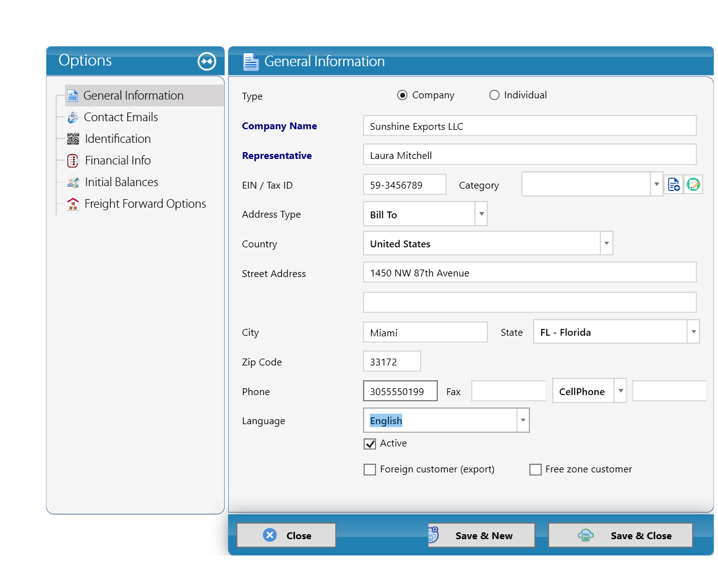Open the General Information section

(x=145, y=95)
